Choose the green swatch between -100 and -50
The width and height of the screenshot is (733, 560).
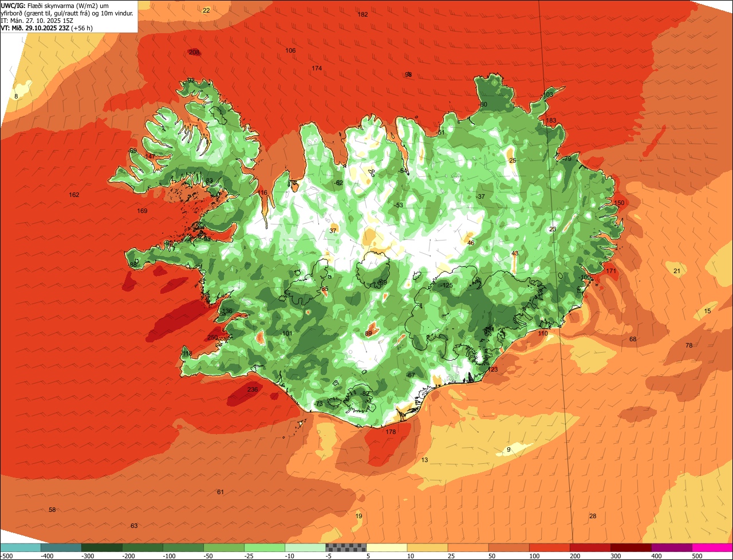click(183, 547)
